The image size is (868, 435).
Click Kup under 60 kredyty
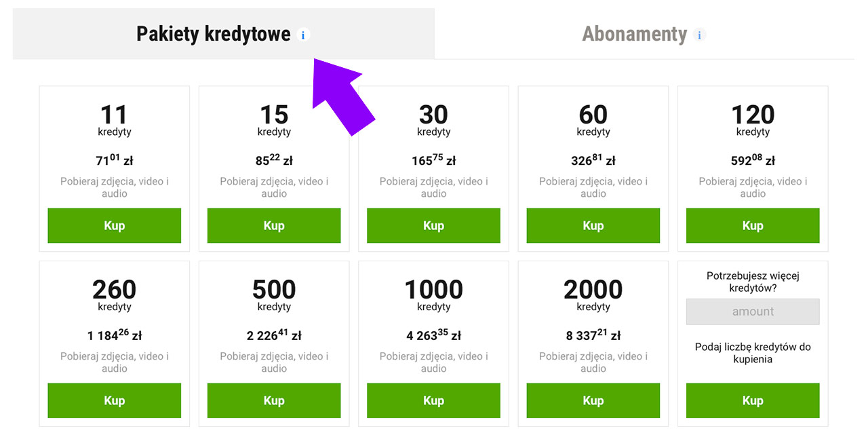click(x=593, y=225)
